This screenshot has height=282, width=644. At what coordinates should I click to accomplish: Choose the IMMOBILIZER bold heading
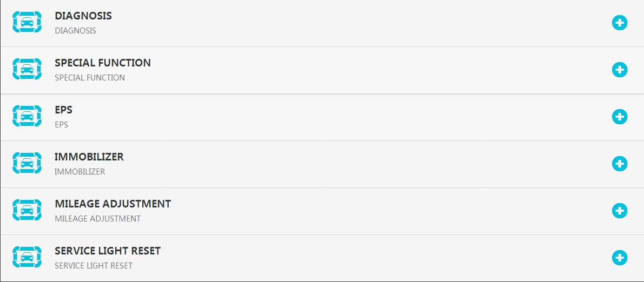[x=89, y=157]
